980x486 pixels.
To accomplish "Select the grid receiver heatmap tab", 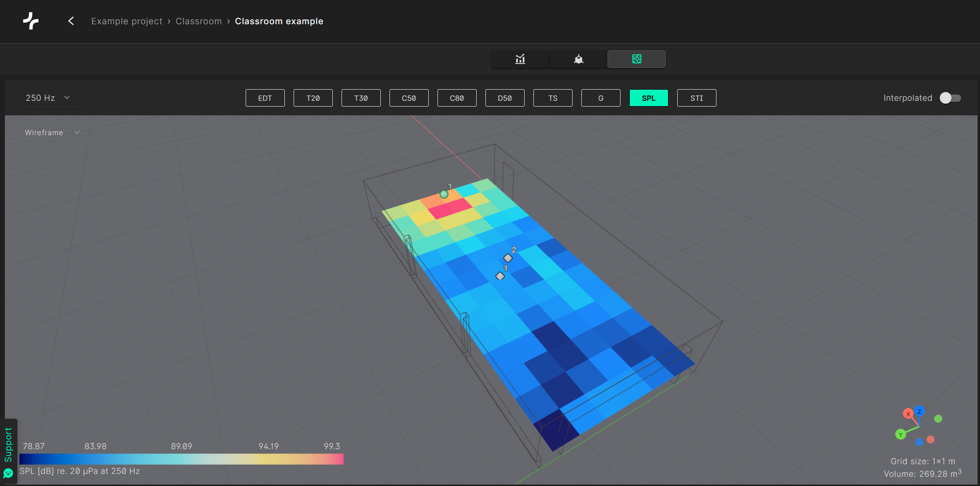I will (637, 59).
